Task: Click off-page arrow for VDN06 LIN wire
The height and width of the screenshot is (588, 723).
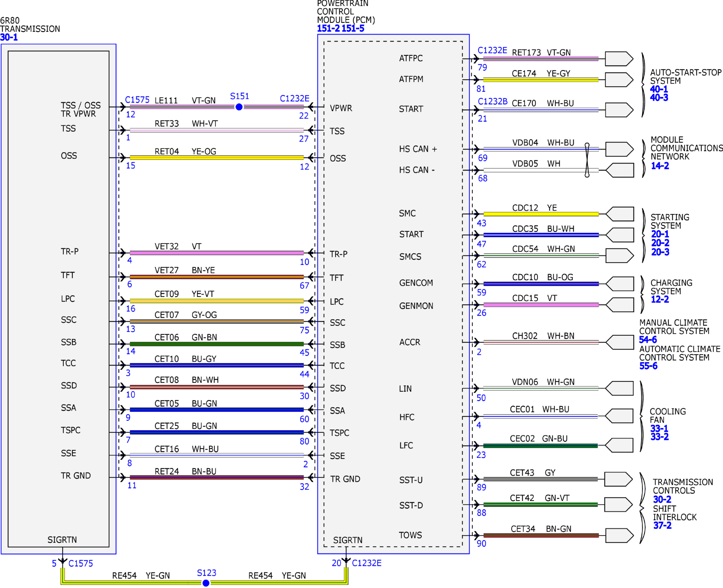Action: (619, 388)
